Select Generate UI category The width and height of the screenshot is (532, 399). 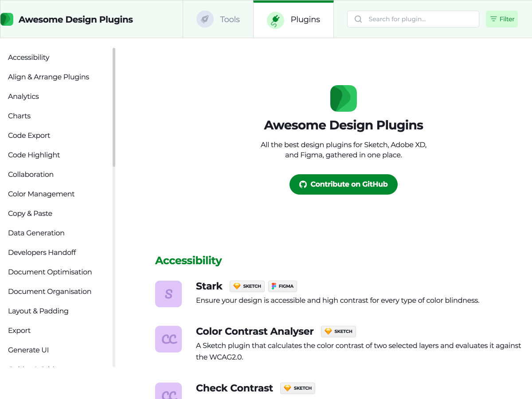click(28, 350)
